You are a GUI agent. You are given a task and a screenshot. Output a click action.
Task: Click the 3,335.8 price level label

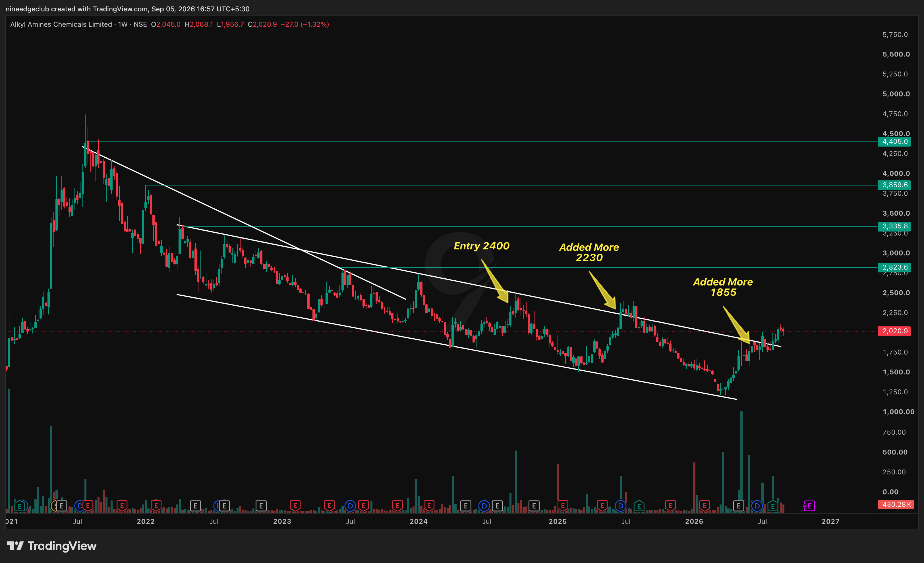coord(894,226)
